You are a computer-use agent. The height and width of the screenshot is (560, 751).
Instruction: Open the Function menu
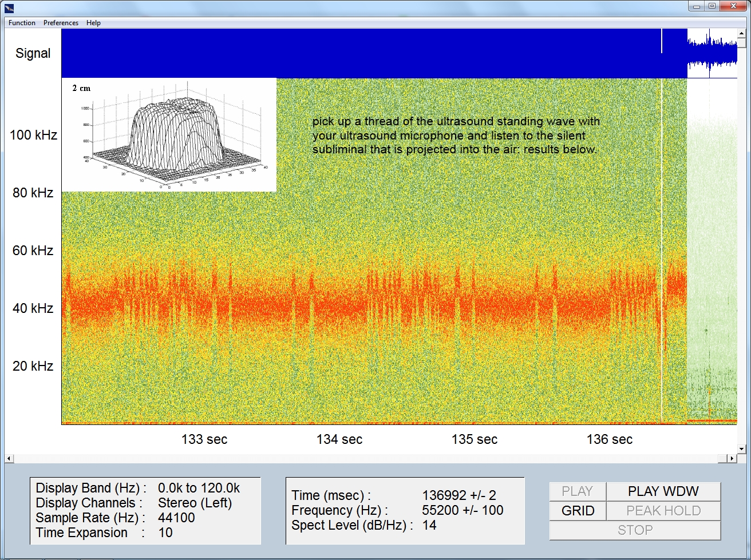tap(22, 23)
